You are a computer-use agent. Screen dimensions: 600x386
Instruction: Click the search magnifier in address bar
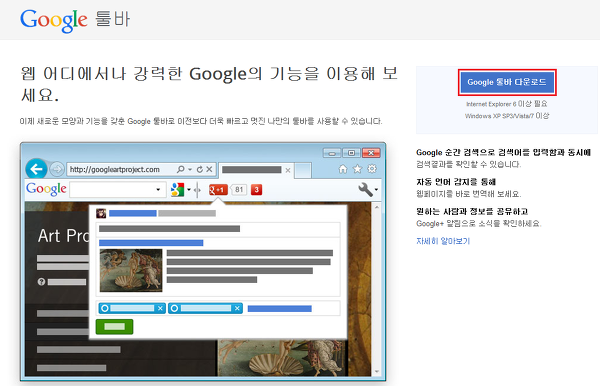pyautogui.click(x=181, y=169)
